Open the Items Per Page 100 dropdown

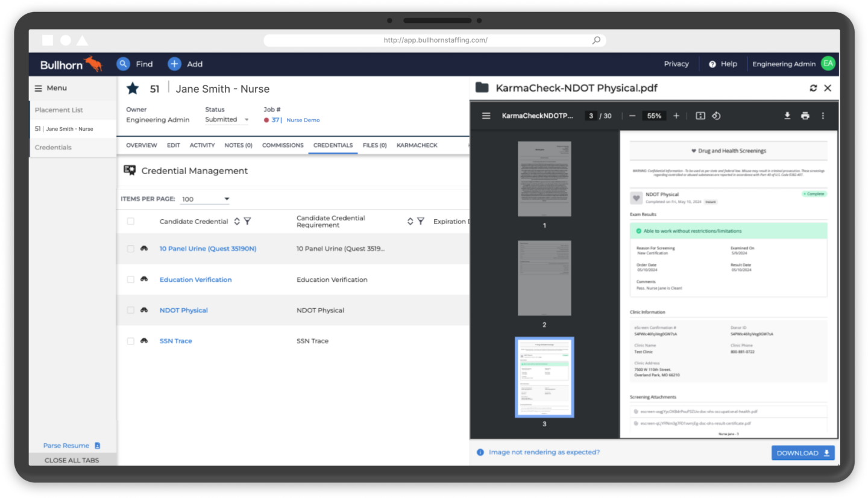[205, 199]
